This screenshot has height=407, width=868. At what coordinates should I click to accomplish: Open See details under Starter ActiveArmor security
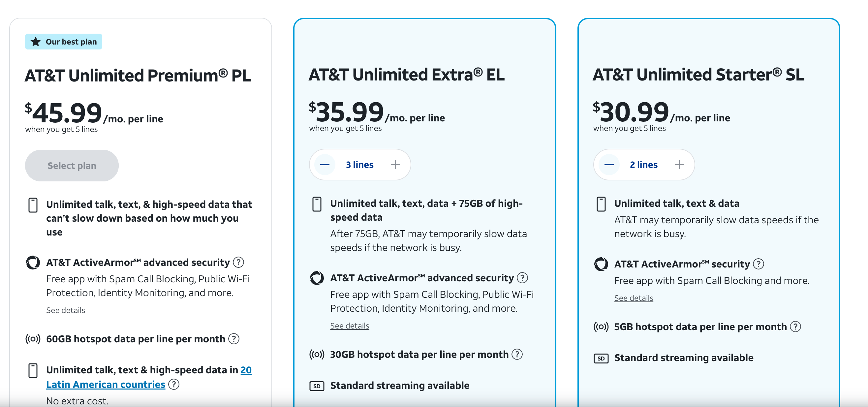tap(634, 298)
